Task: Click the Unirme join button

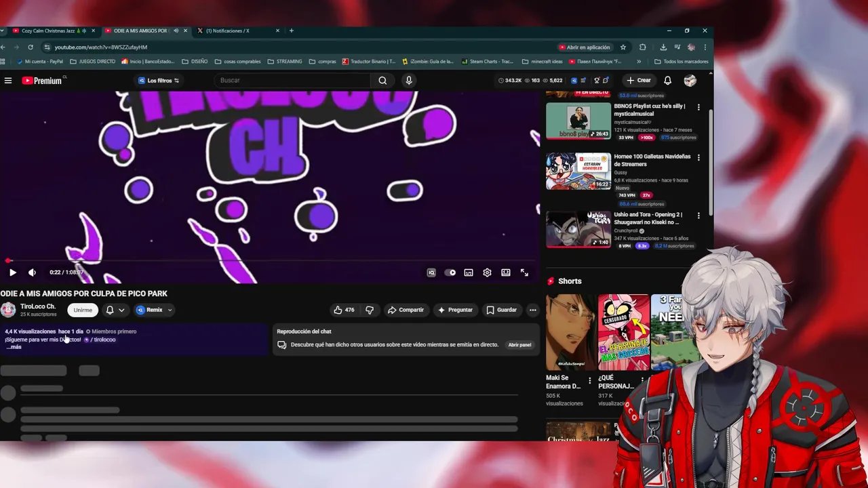Action: (x=83, y=310)
